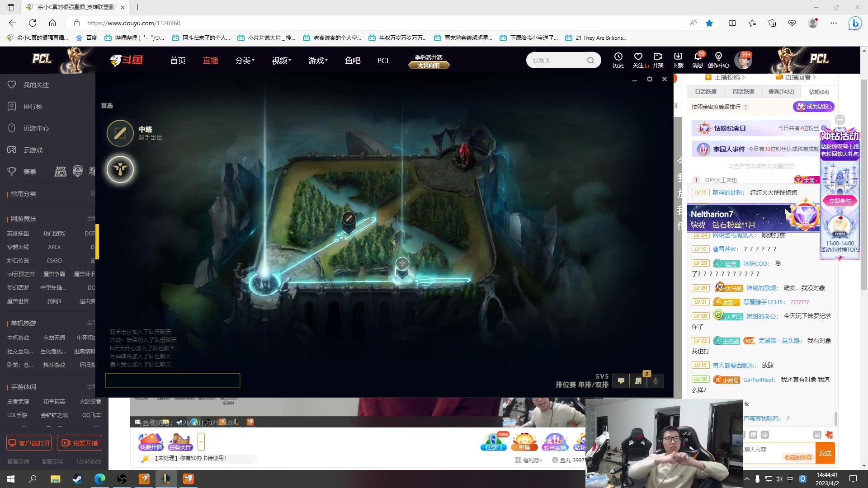Screen dimensions: 868x488
Task: Open the League client settings gear
Action: pos(650,79)
